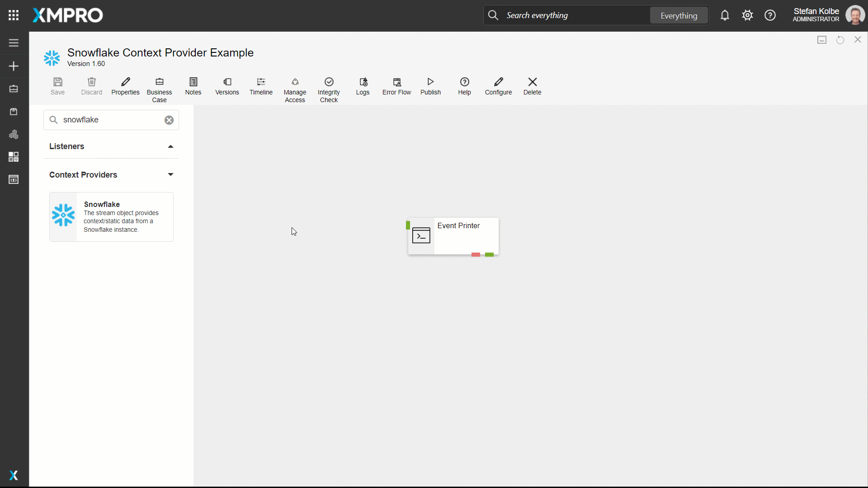Open the stream Logs
This screenshot has height=488, width=868.
(x=363, y=86)
